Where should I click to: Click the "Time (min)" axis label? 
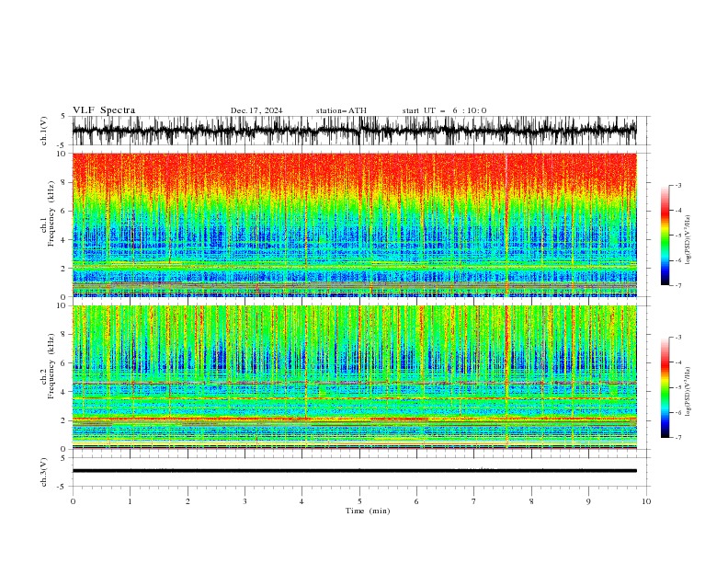[x=368, y=511]
